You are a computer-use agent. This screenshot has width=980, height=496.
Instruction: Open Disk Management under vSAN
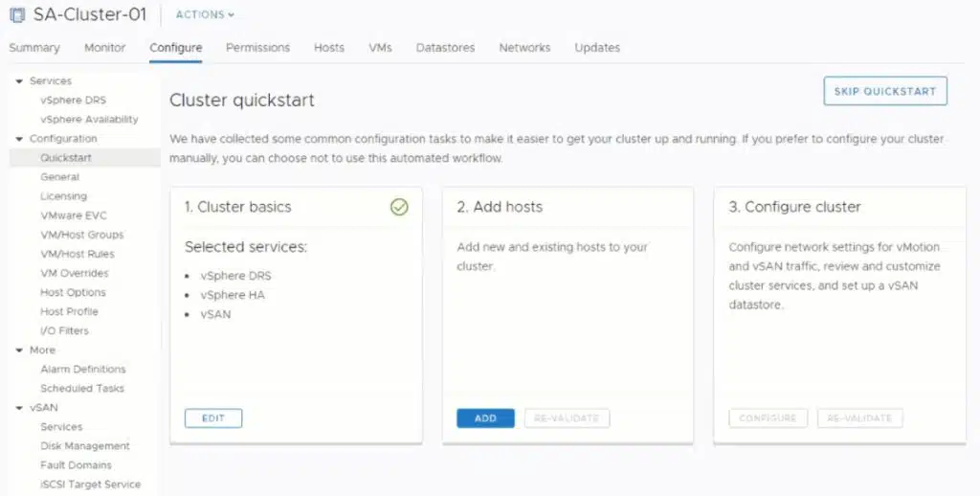(x=85, y=446)
